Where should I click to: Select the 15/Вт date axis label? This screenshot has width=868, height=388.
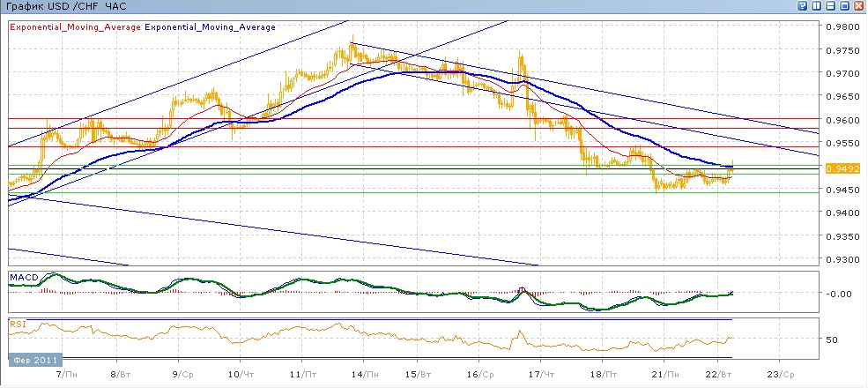pos(420,374)
